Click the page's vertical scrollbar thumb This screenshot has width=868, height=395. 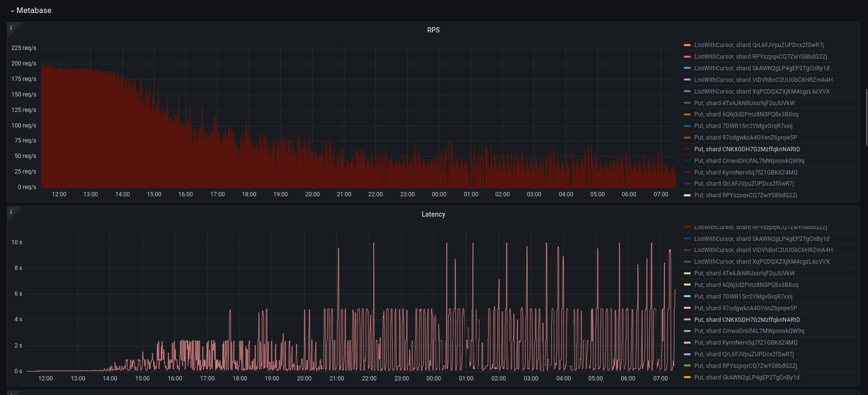[867, 117]
